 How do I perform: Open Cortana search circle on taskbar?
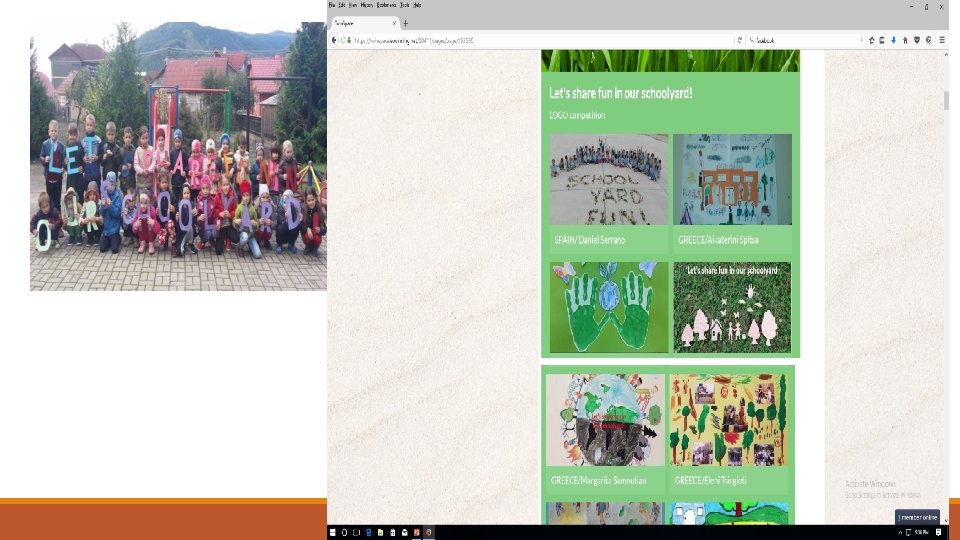coord(344,533)
